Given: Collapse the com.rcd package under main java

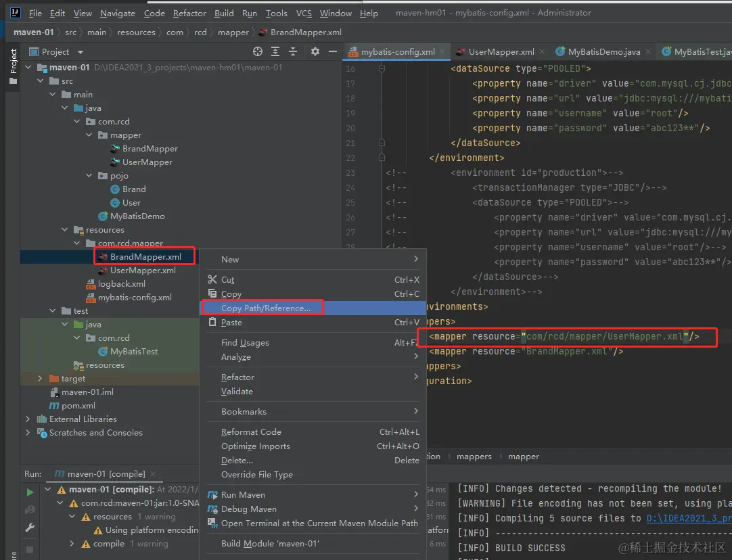Looking at the screenshot, I should tap(77, 121).
